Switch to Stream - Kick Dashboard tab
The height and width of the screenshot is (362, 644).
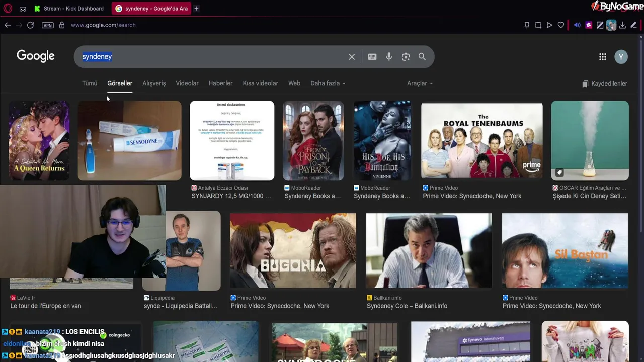69,9
